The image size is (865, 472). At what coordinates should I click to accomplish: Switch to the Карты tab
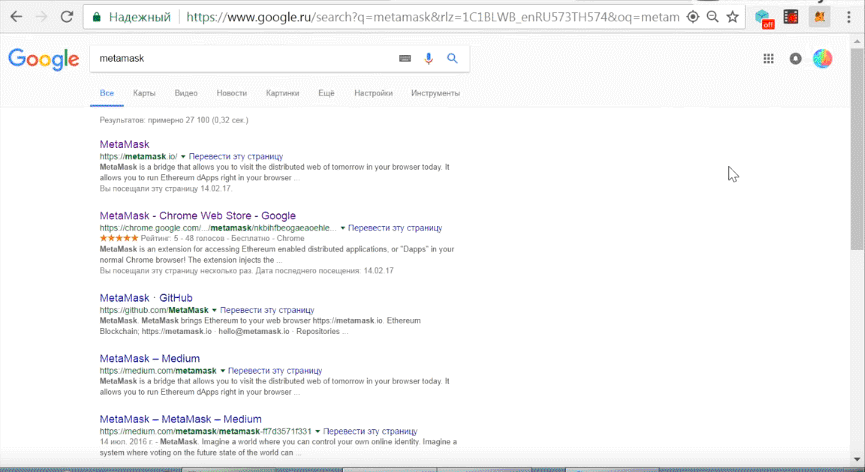(144, 93)
